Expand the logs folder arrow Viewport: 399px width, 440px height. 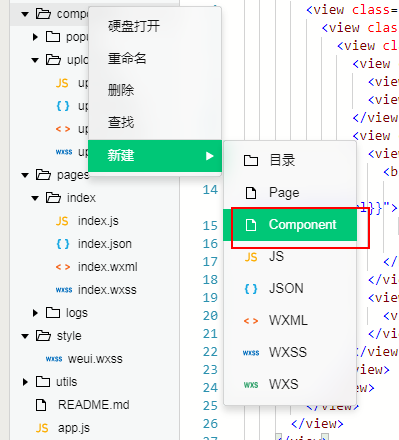click(x=35, y=313)
